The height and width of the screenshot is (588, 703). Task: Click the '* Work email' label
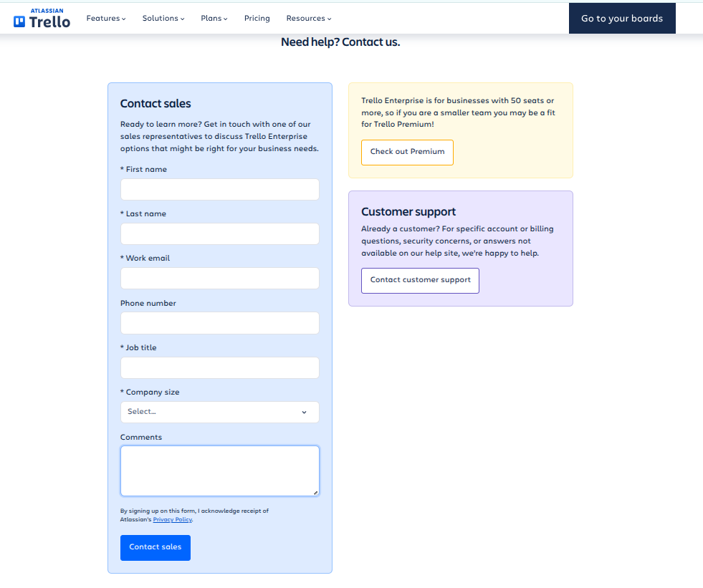(x=145, y=258)
